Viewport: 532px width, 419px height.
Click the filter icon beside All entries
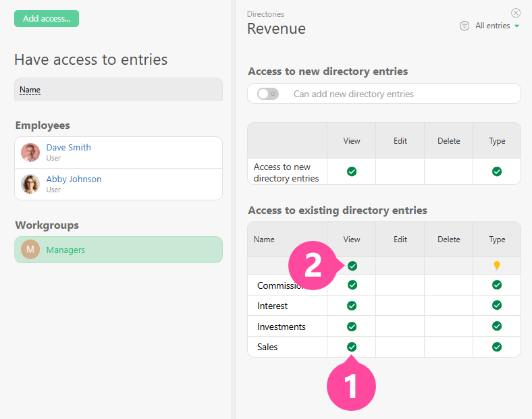[464, 26]
